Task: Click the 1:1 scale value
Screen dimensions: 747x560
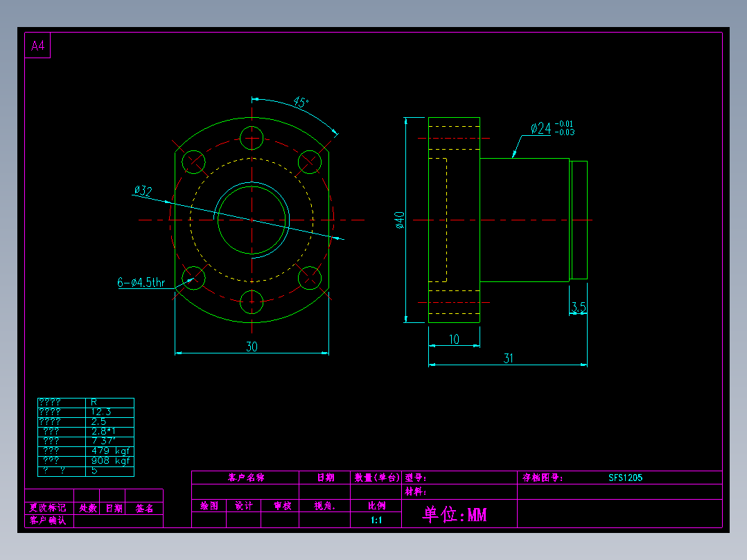Action: coord(376,520)
